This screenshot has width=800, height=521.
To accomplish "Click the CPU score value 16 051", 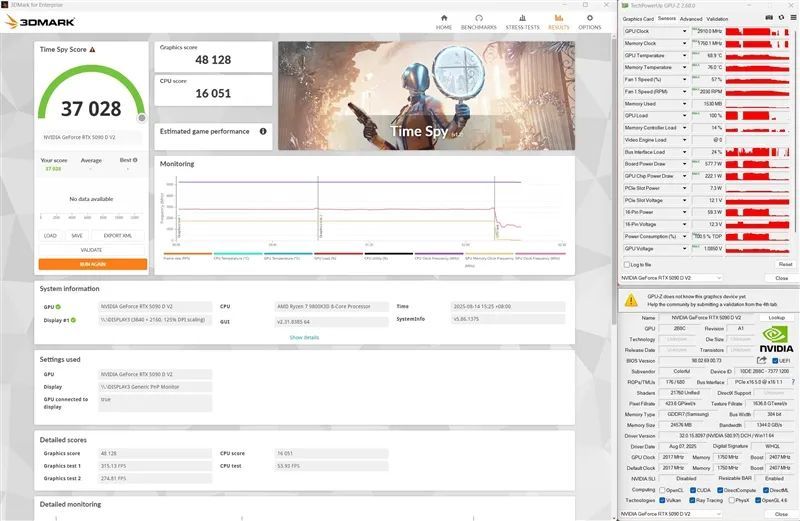I will click(213, 93).
